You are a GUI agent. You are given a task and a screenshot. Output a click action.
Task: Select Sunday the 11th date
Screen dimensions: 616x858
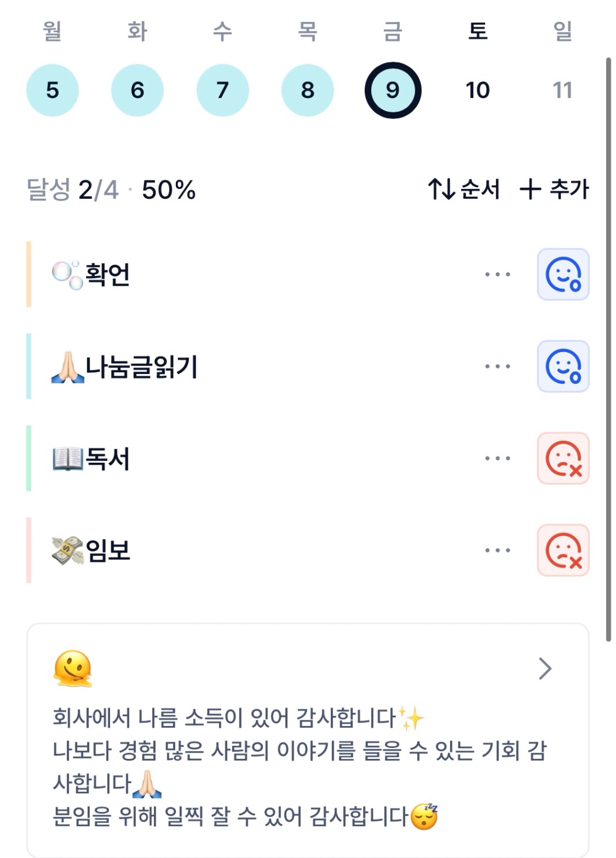click(x=562, y=90)
